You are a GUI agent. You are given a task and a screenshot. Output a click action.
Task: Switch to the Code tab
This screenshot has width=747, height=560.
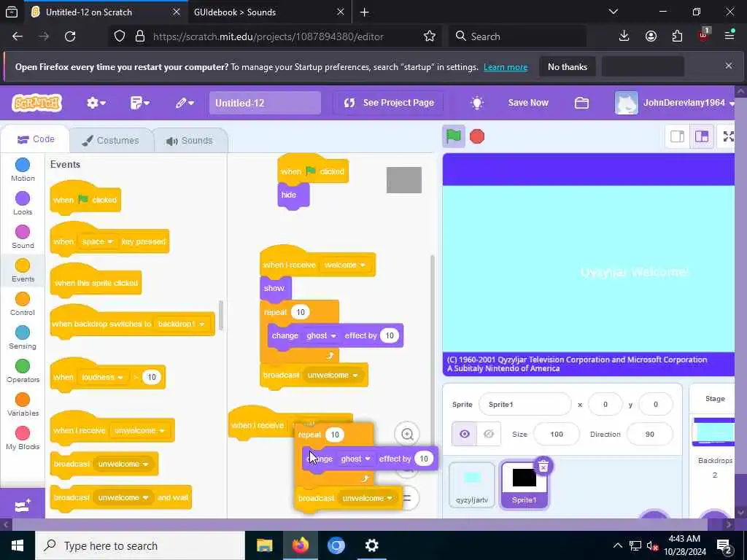36,139
